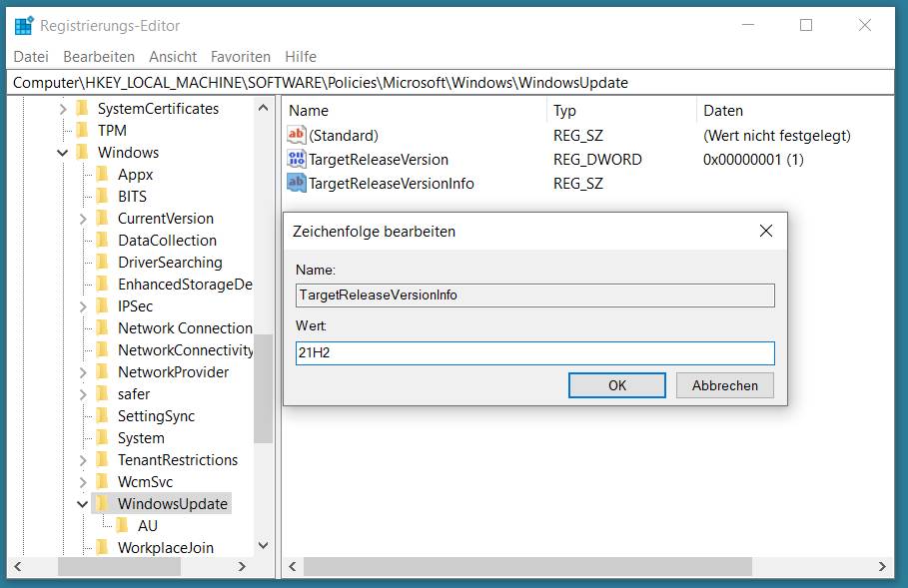Click the BITS folder icon

[x=102, y=197]
